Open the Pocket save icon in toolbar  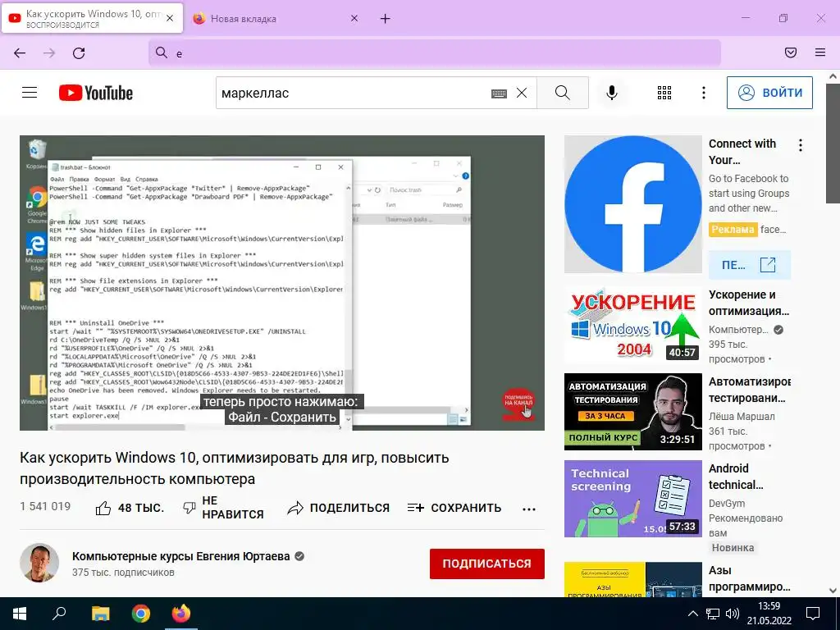point(790,52)
